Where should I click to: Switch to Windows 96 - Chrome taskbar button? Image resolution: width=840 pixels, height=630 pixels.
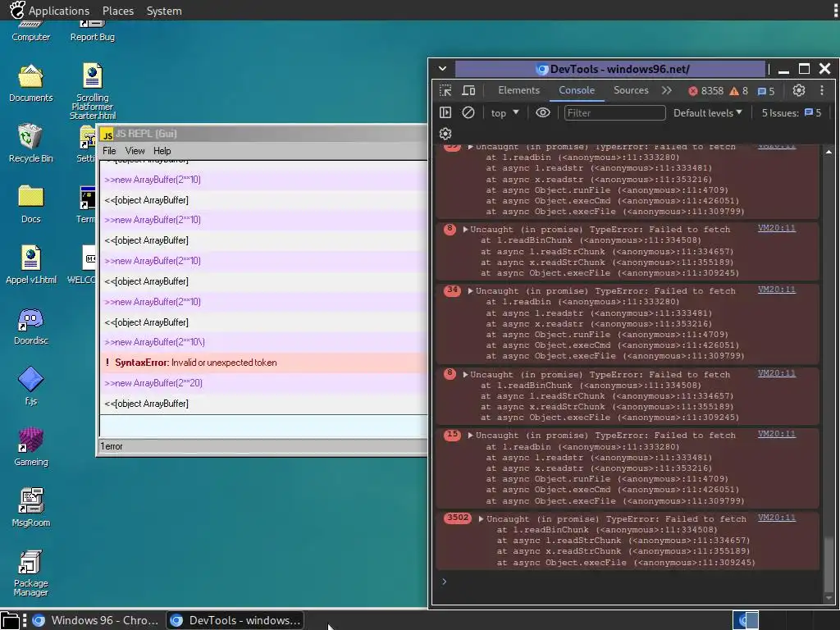click(x=95, y=620)
